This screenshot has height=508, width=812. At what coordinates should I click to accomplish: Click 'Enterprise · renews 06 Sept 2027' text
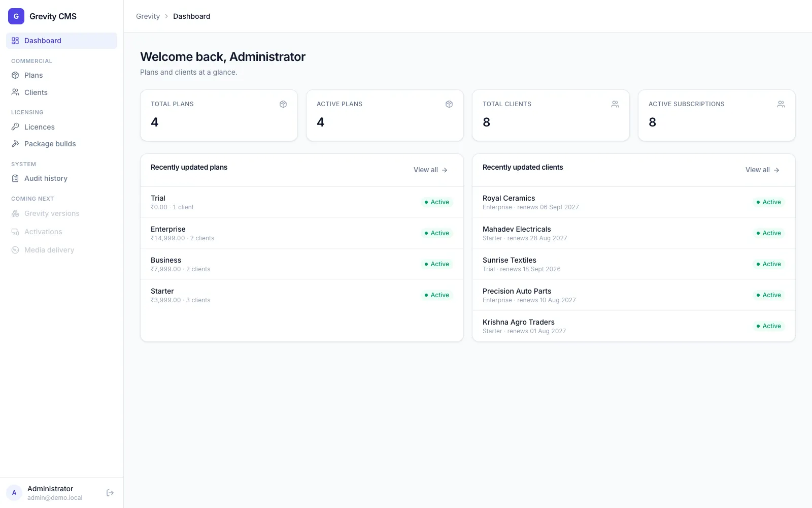pyautogui.click(x=531, y=207)
